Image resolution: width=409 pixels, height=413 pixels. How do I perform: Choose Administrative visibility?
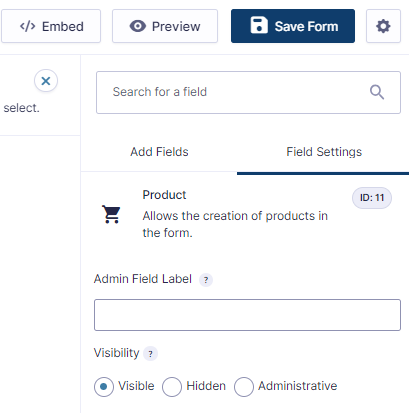[244, 387]
